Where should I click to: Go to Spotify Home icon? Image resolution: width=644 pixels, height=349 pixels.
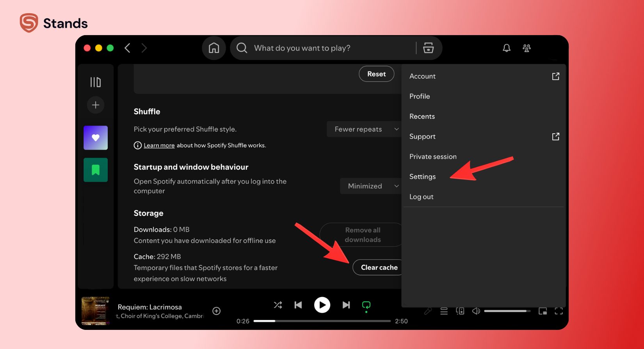(x=214, y=48)
